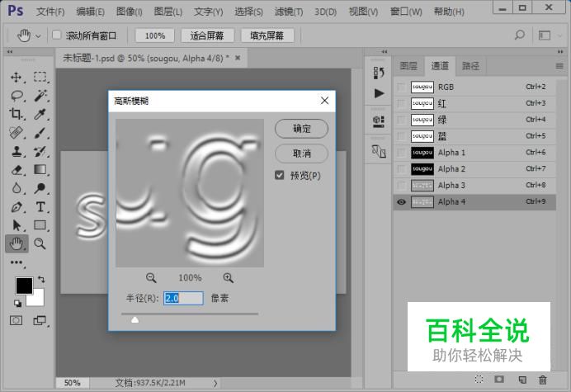571x392 pixels.
Task: Select the Gradient tool
Action: (40, 169)
